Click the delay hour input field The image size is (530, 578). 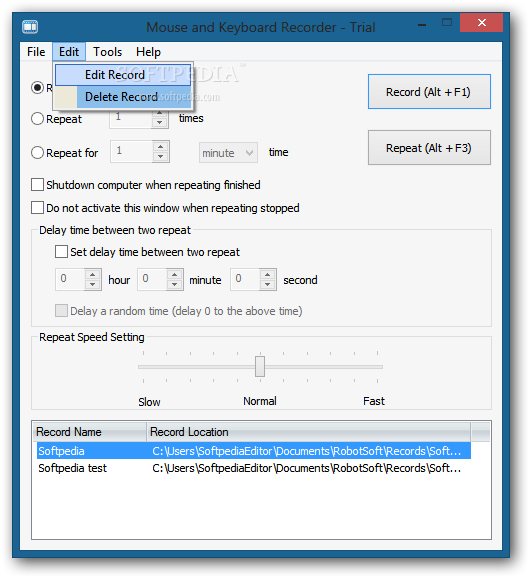(70, 280)
